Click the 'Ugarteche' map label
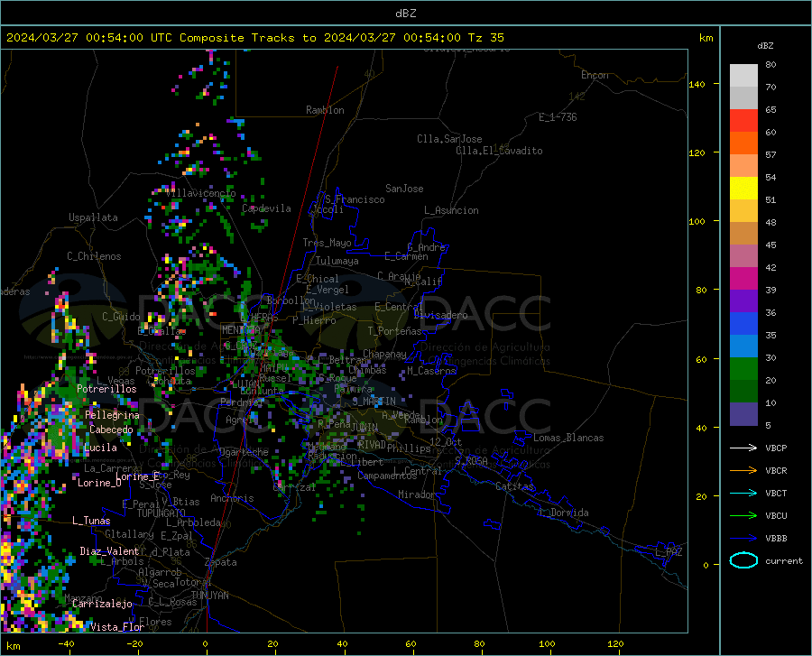 pyautogui.click(x=244, y=452)
